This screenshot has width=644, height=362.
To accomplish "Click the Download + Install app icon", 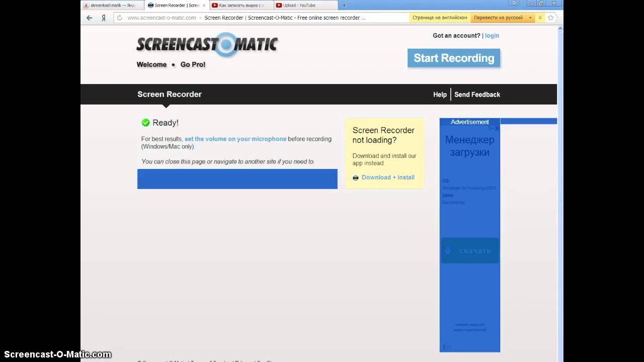I will [356, 178].
